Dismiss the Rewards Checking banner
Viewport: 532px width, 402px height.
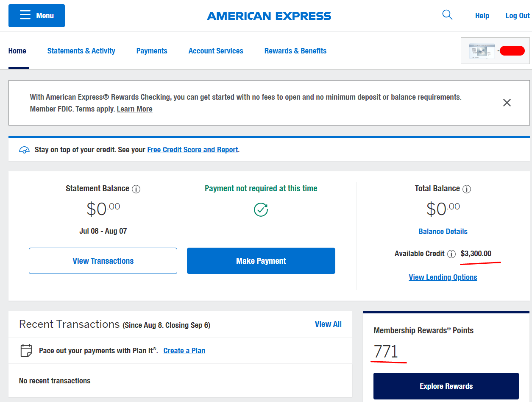click(507, 103)
